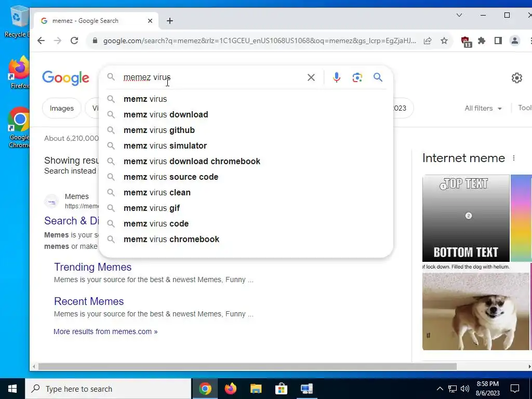Click the "Internet meme" panel heading
The height and width of the screenshot is (399, 532).
[x=463, y=158]
